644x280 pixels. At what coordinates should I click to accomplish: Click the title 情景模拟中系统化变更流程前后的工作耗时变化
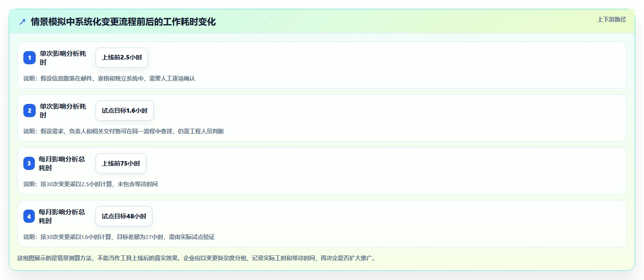[x=123, y=22]
